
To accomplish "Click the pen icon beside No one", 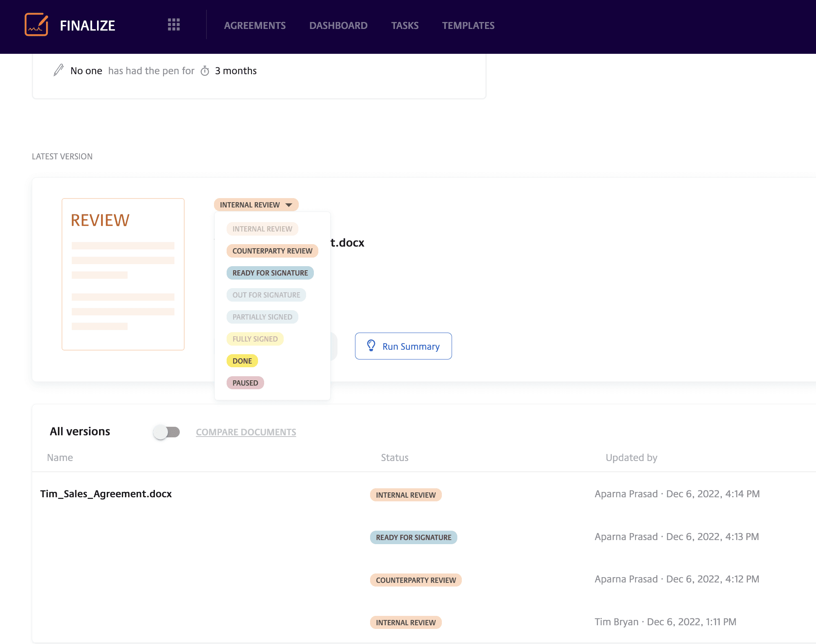I will (x=59, y=70).
